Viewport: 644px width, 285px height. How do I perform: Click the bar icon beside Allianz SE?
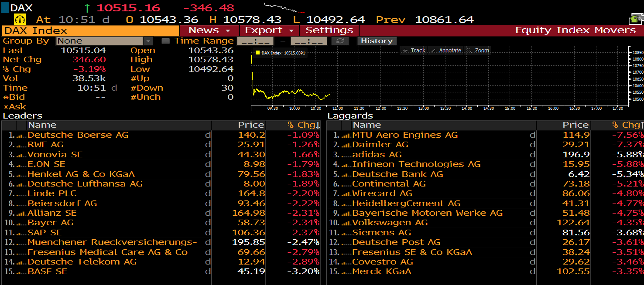click(x=21, y=214)
